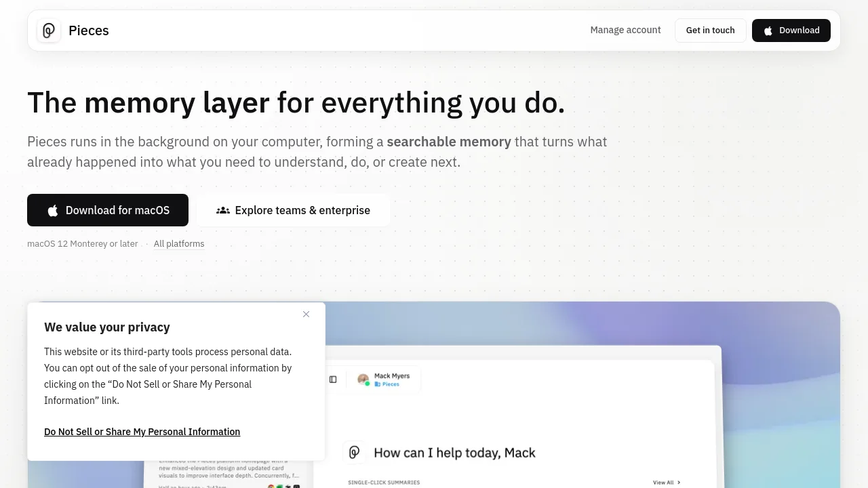
Task: Click the Pieces logo beside 'How can I help'
Action: point(354,453)
